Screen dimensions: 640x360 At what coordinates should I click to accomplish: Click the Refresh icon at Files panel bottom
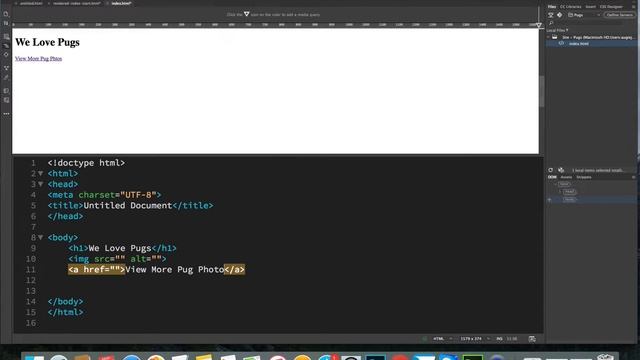551,170
